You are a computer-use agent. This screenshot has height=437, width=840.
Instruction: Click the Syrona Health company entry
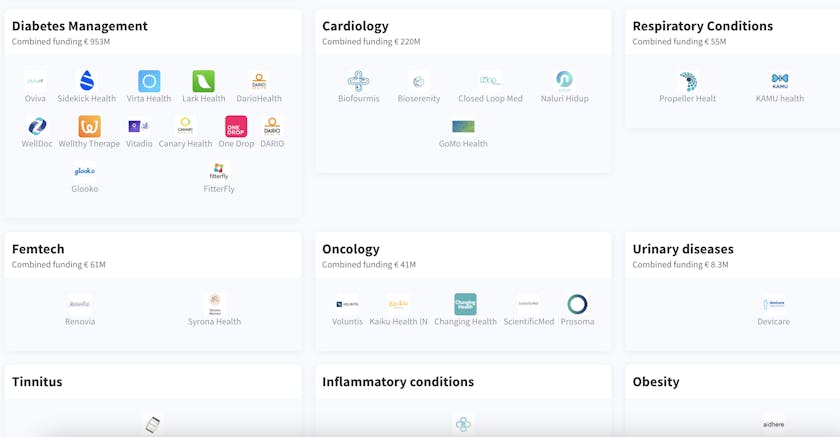(x=214, y=310)
